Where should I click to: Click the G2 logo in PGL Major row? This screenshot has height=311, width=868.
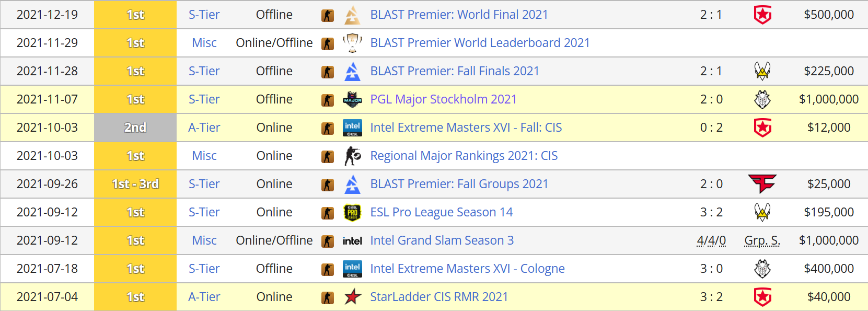[x=762, y=99]
